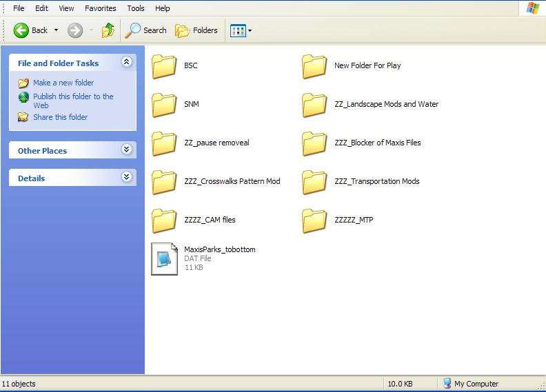This screenshot has height=392, width=546.
Task: Click the Make a new folder icon
Action: 23,83
